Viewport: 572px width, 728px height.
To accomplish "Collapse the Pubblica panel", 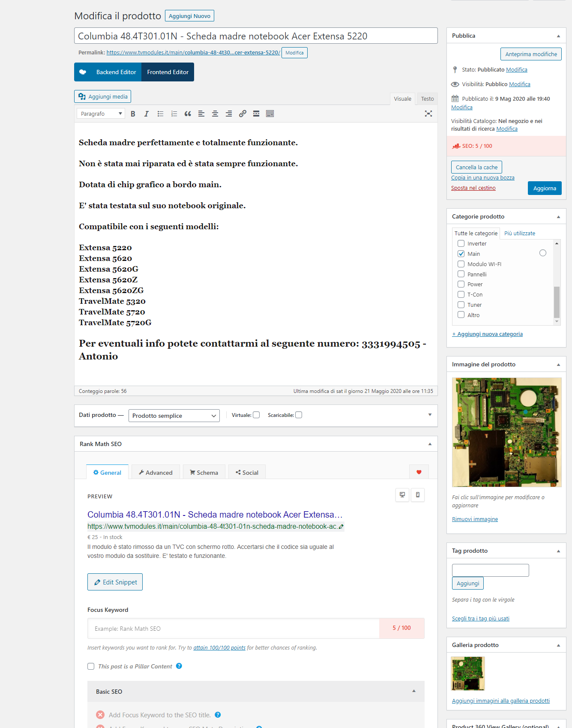I will 558,36.
